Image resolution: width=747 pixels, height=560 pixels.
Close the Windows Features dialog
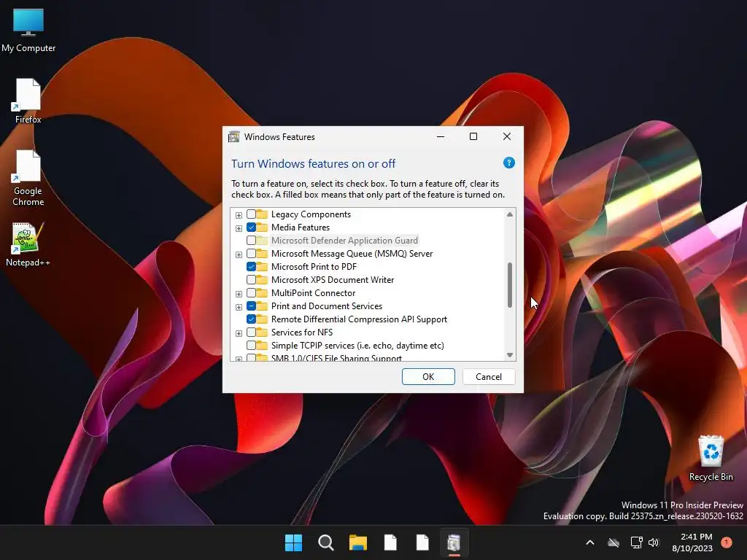[507, 136]
